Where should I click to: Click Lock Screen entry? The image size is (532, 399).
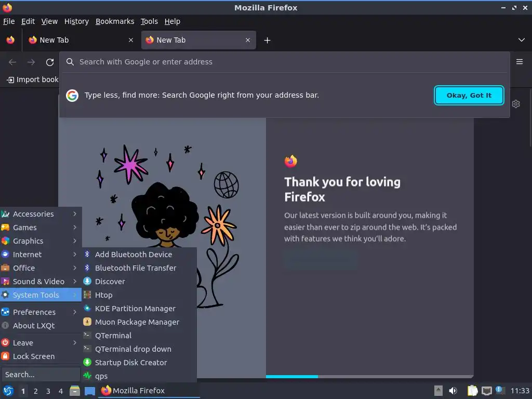point(41,356)
